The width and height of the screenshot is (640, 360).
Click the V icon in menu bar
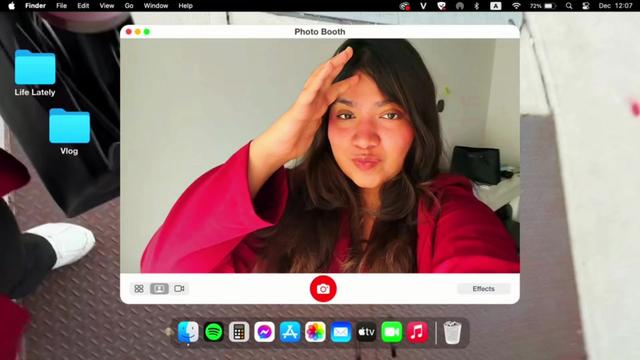point(423,6)
